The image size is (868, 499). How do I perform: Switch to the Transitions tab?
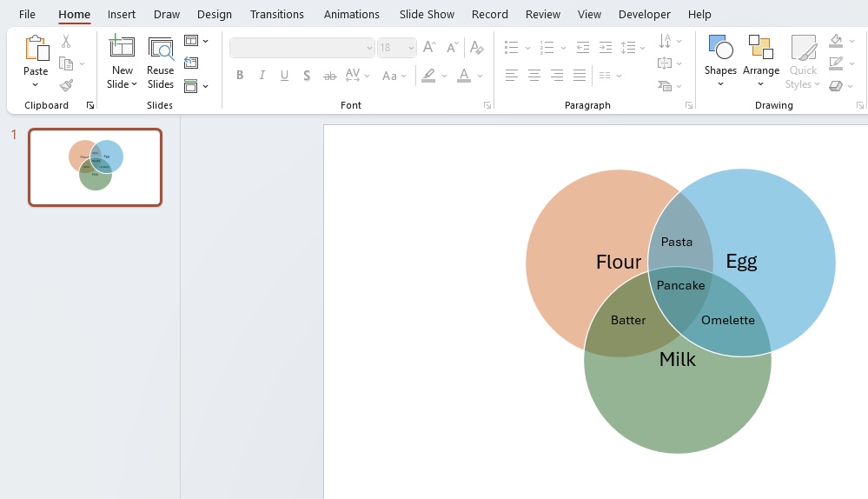click(277, 15)
